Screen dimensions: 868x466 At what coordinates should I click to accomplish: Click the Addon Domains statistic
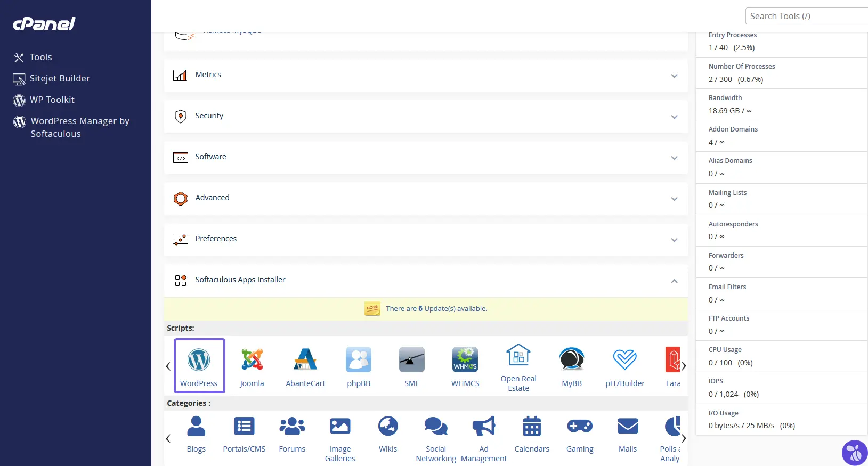coord(782,136)
